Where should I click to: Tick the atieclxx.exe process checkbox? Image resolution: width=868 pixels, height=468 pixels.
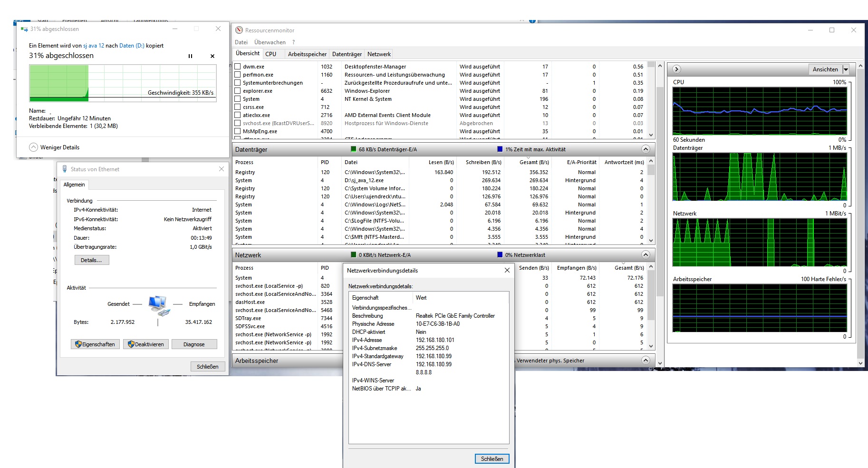point(238,115)
